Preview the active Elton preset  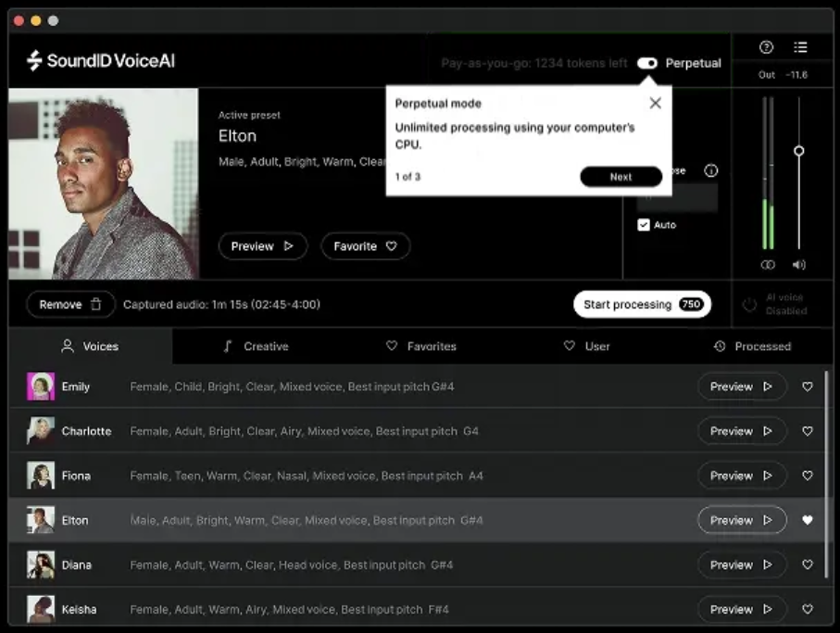click(x=262, y=246)
